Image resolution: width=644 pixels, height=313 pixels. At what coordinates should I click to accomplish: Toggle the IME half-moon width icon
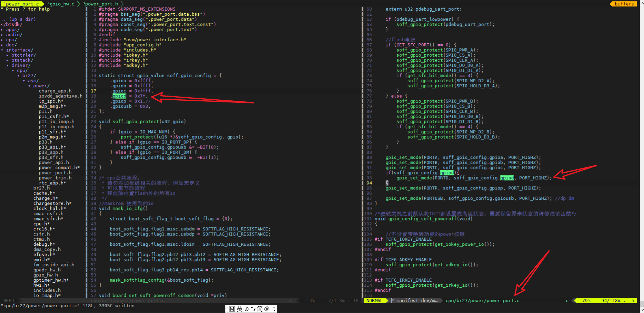246,309
